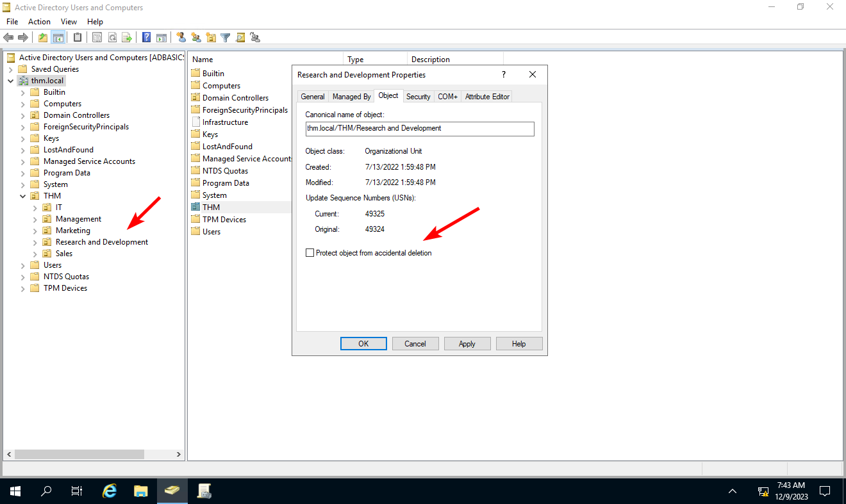Go up one level via toolbar folder icon
Image resolution: width=846 pixels, height=504 pixels.
pyautogui.click(x=43, y=38)
